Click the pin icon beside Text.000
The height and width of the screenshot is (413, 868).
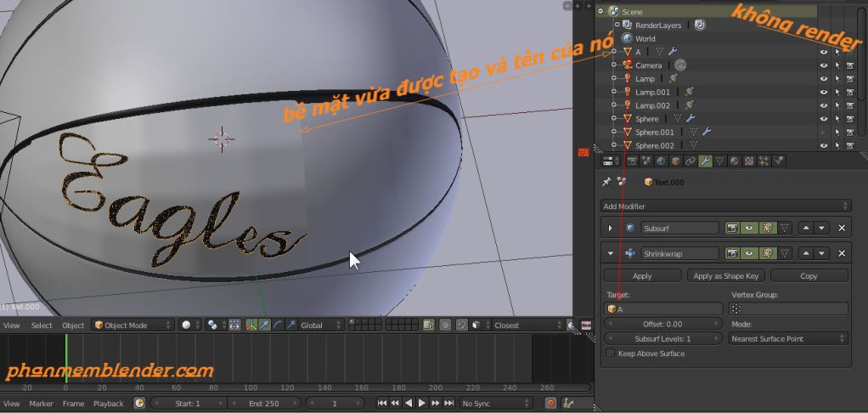[x=606, y=182]
